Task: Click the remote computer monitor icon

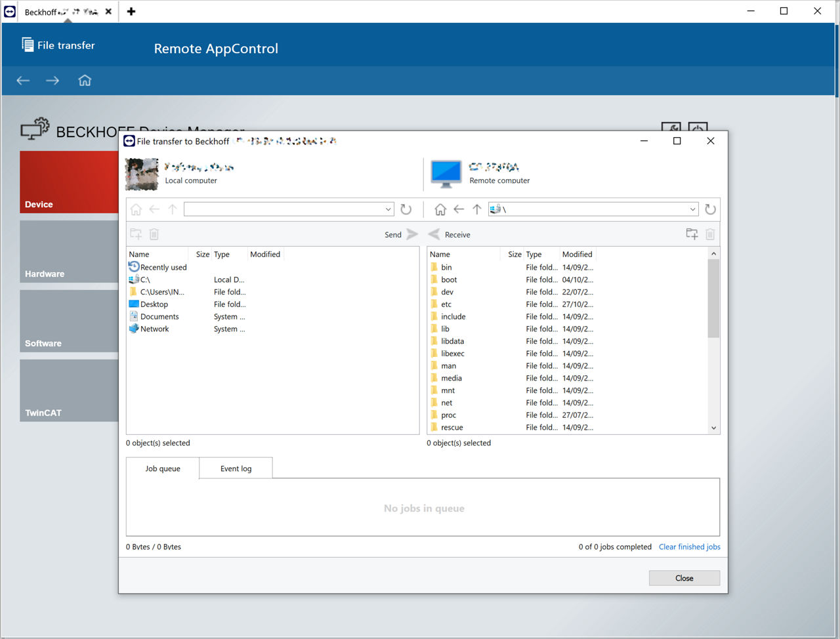Action: click(x=446, y=174)
